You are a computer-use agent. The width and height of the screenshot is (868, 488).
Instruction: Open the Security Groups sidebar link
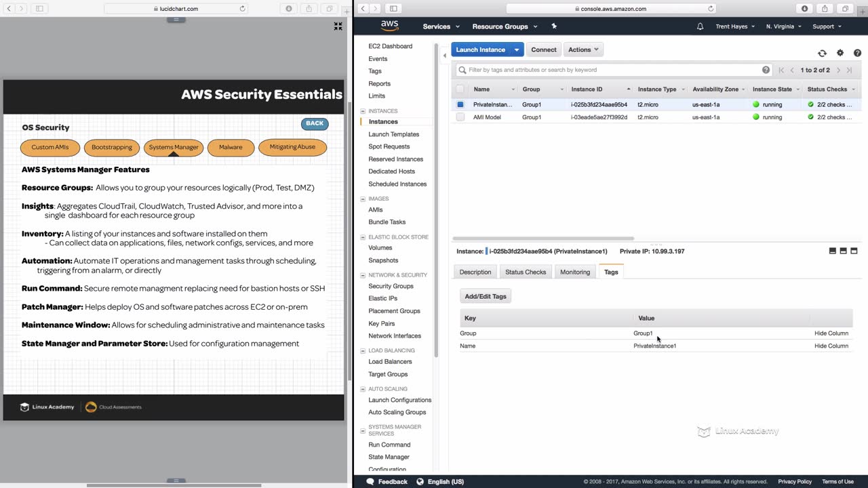(391, 286)
